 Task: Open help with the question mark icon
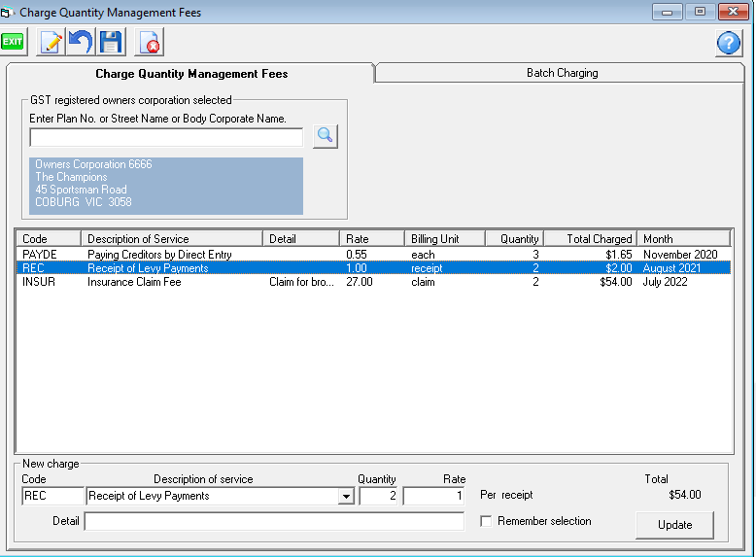tap(729, 44)
